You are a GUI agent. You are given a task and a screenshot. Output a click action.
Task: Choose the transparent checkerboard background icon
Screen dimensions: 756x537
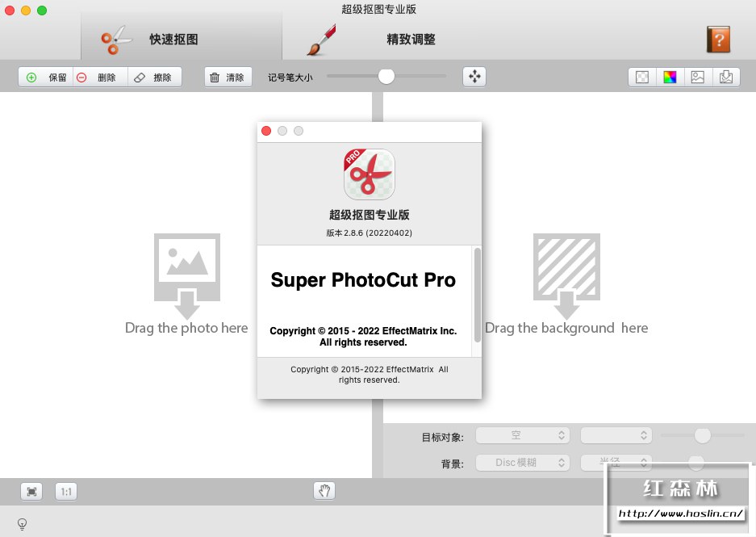[x=642, y=78]
